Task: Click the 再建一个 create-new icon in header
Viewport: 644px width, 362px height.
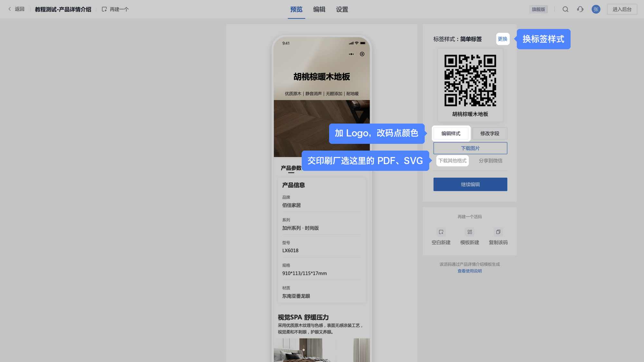Action: pos(104,9)
